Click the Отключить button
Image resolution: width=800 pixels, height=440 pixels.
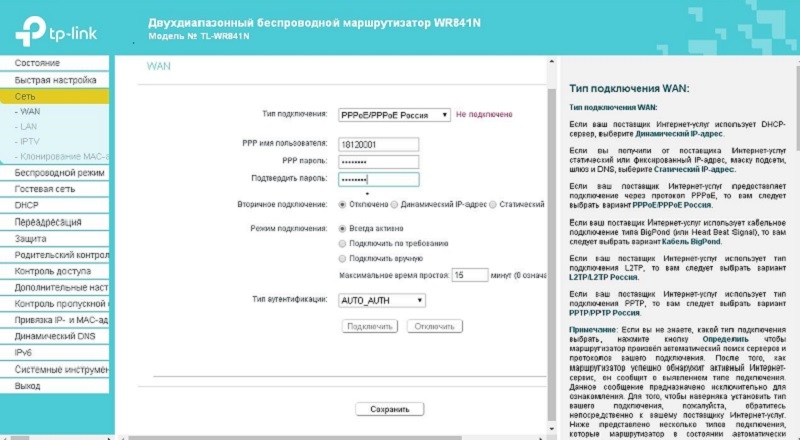point(434,326)
